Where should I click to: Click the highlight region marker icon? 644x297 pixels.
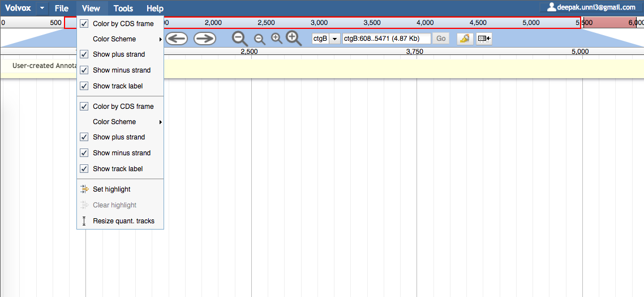(465, 39)
